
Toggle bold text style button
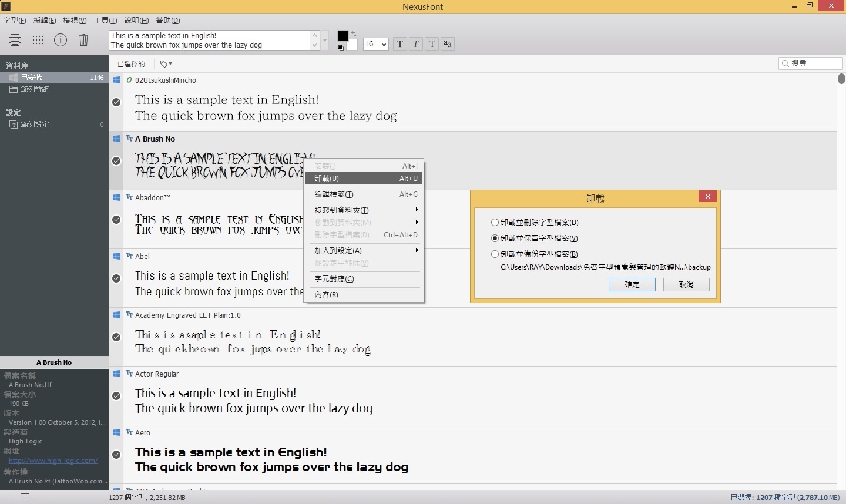click(x=400, y=44)
